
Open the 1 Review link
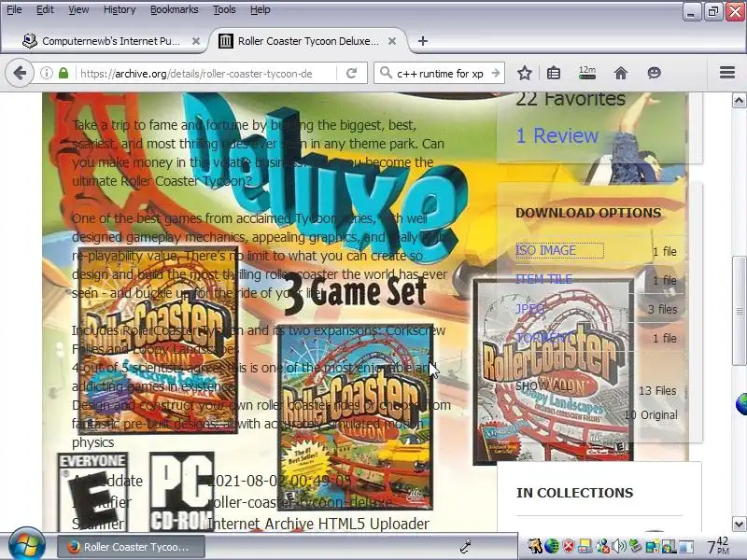[x=557, y=135]
